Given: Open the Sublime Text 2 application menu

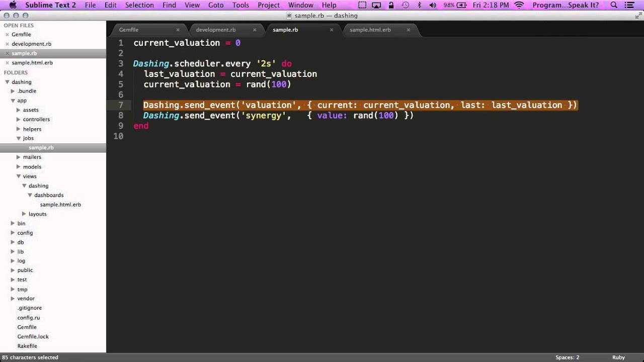Looking at the screenshot, I should 50,5.
